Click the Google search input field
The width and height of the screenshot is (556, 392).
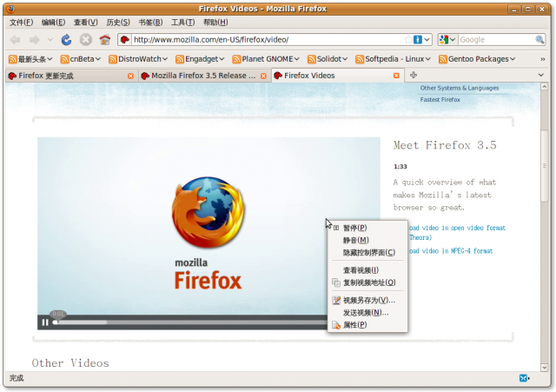pyautogui.click(x=496, y=40)
